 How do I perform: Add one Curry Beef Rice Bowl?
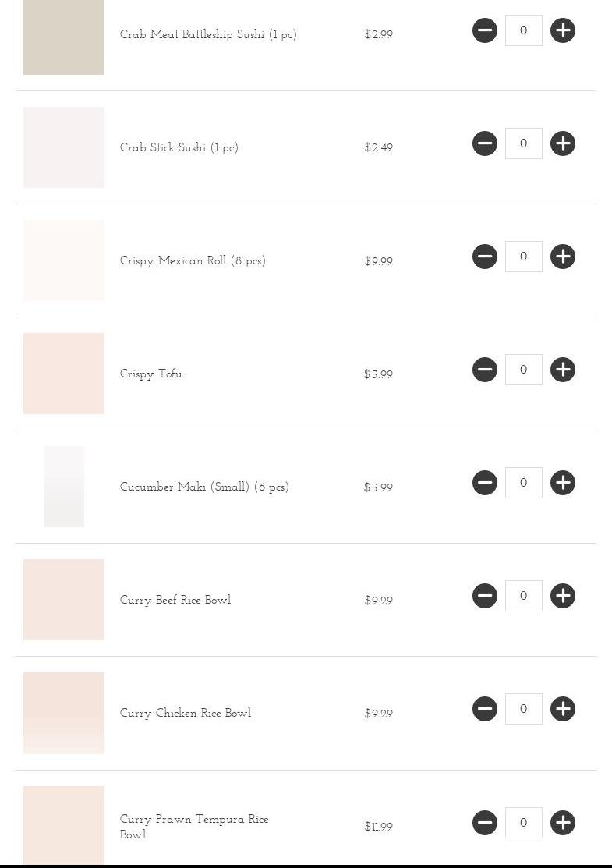pos(563,596)
